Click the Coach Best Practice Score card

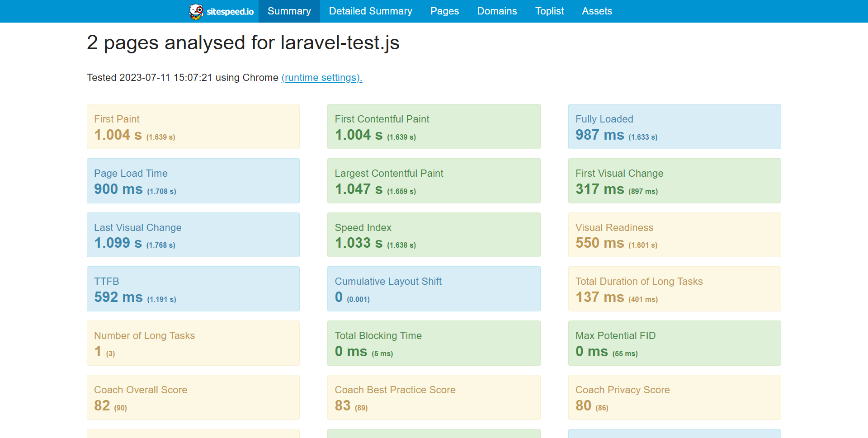click(434, 397)
